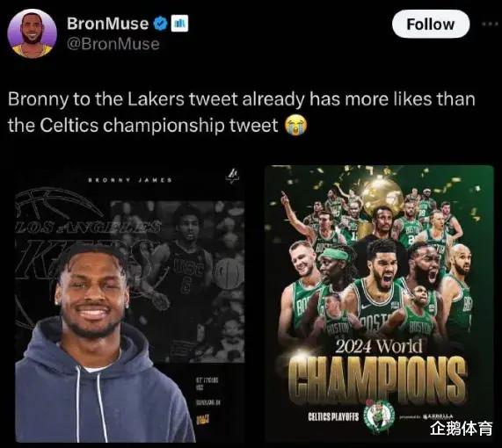Click the golden trophy in Celtics poster
Image resolution: width=502 pixels, height=448 pixels.
tap(382, 195)
